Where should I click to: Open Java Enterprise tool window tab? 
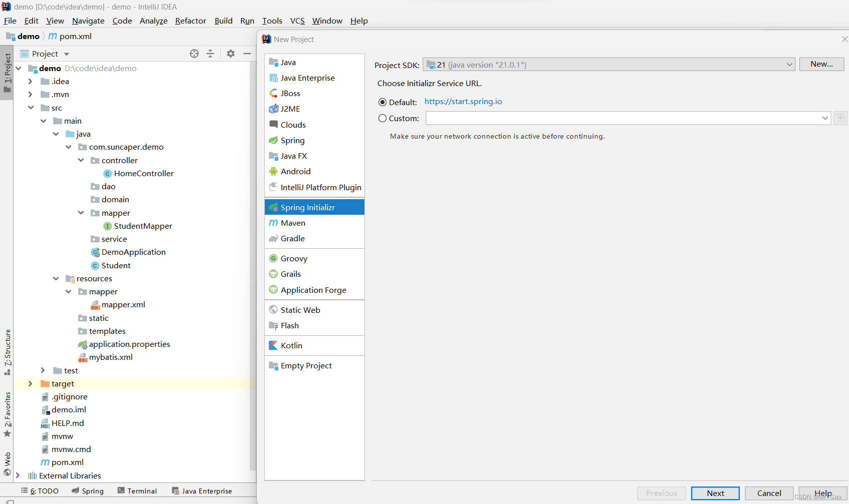click(202, 491)
